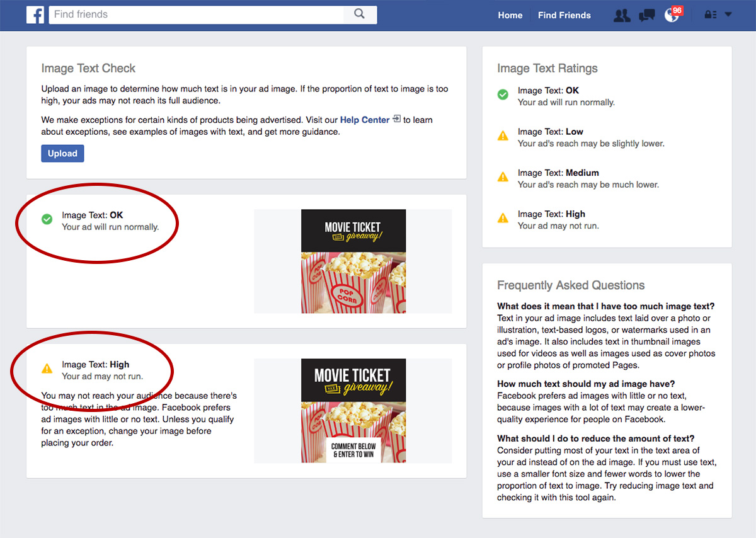Open friend requests icon
The width and height of the screenshot is (756, 538).
click(622, 15)
